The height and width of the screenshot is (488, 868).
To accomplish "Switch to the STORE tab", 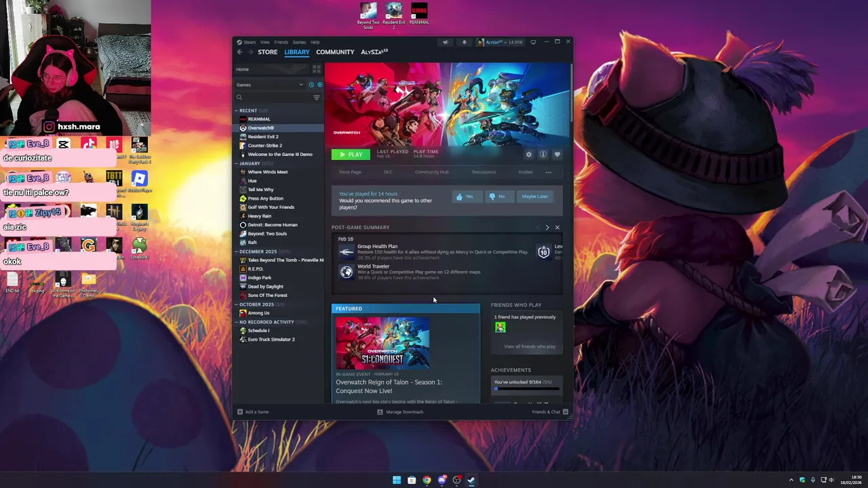I will pyautogui.click(x=267, y=52).
